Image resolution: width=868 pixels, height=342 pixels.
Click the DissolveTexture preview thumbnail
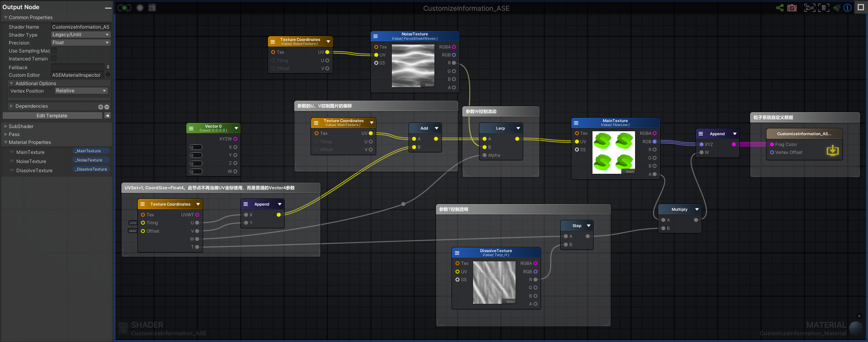[494, 282]
